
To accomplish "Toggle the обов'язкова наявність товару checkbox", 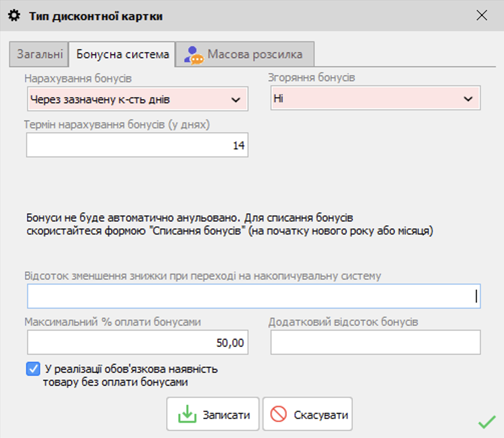I will tap(33, 369).
